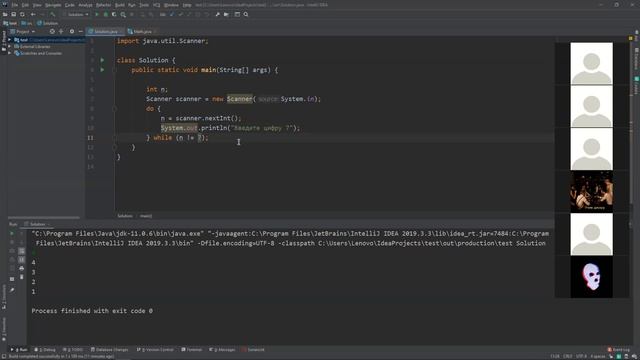Open the Debug tool window tab
640x360 pixels.
click(x=45, y=350)
